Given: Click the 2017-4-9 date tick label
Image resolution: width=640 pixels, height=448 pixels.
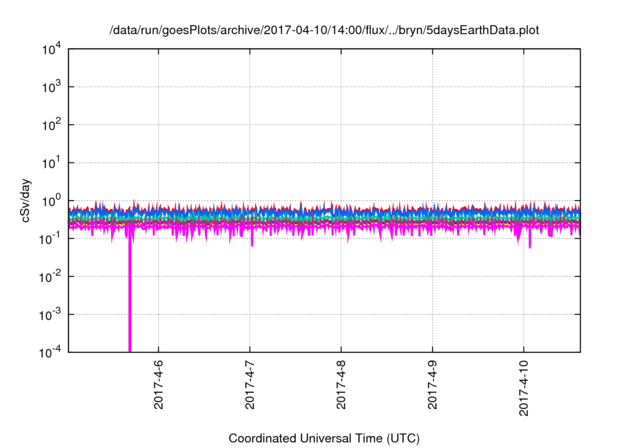Looking at the screenshot, I should [x=433, y=384].
